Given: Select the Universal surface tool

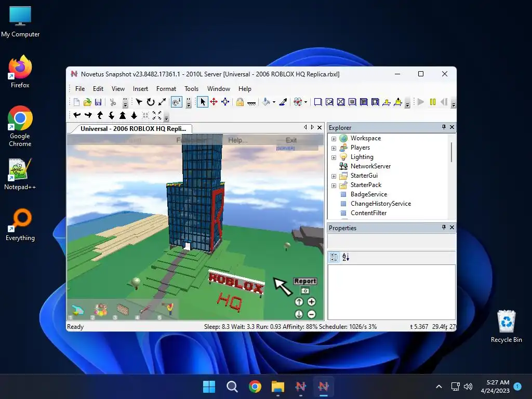Looking at the screenshot, I should pyautogui.click(x=375, y=102).
